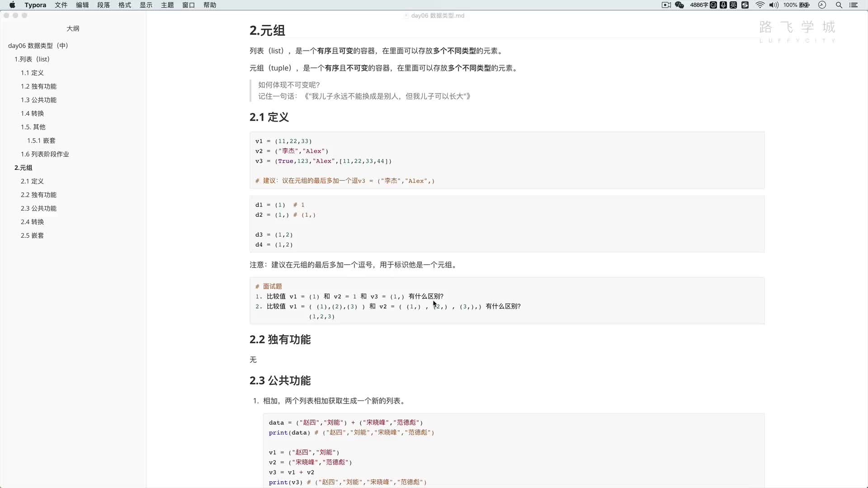
Task: Go to outline item 2.3 公共功能
Action: tap(38, 208)
